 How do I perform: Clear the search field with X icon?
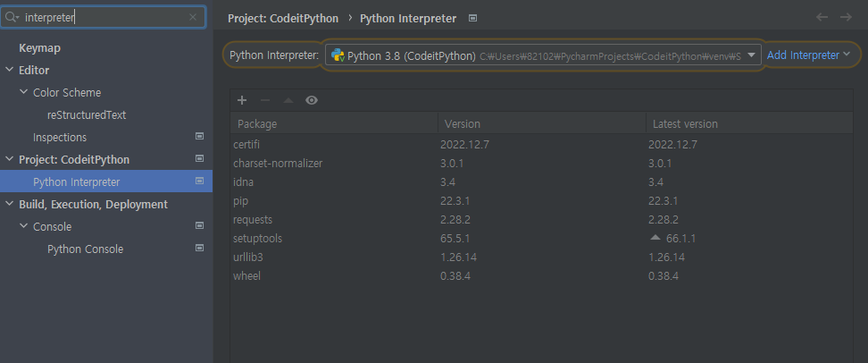194,17
